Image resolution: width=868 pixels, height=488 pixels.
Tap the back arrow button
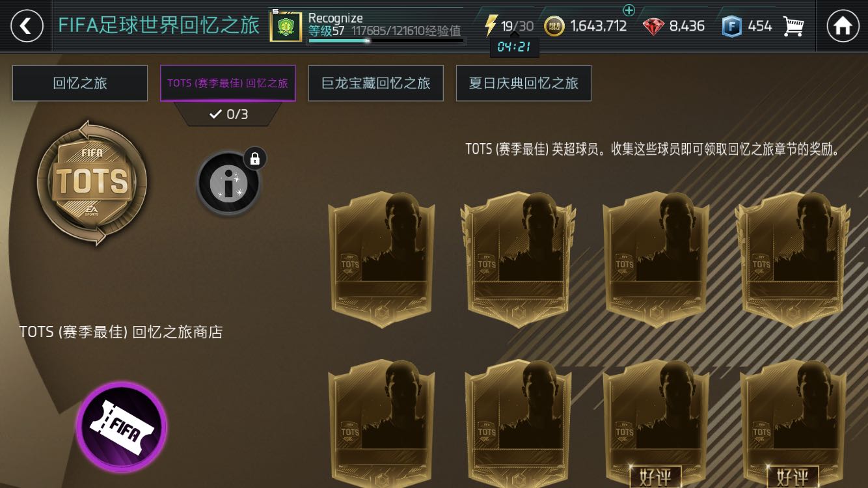point(27,26)
